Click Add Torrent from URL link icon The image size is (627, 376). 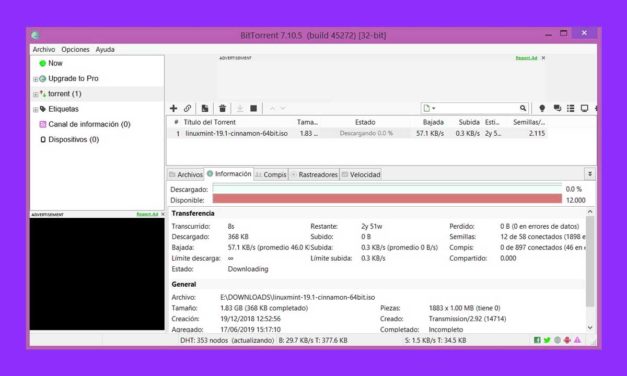[188, 108]
